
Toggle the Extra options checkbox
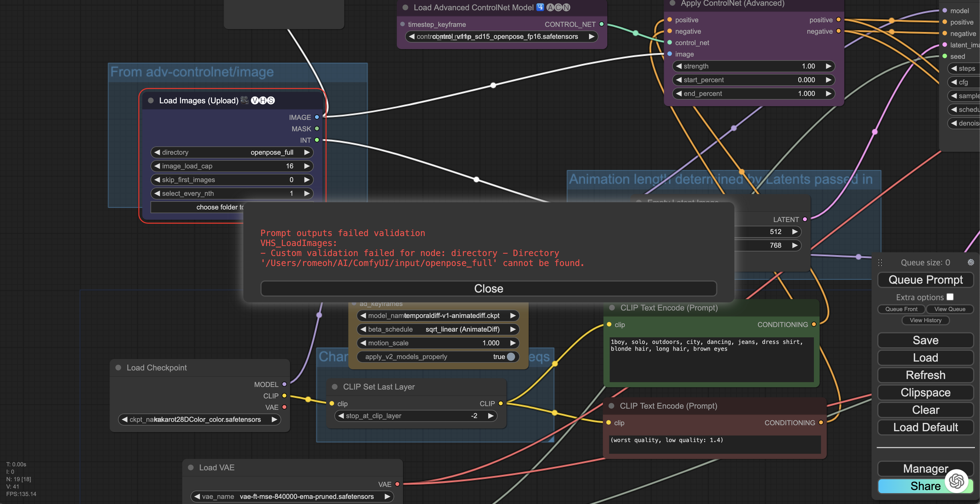tap(950, 297)
